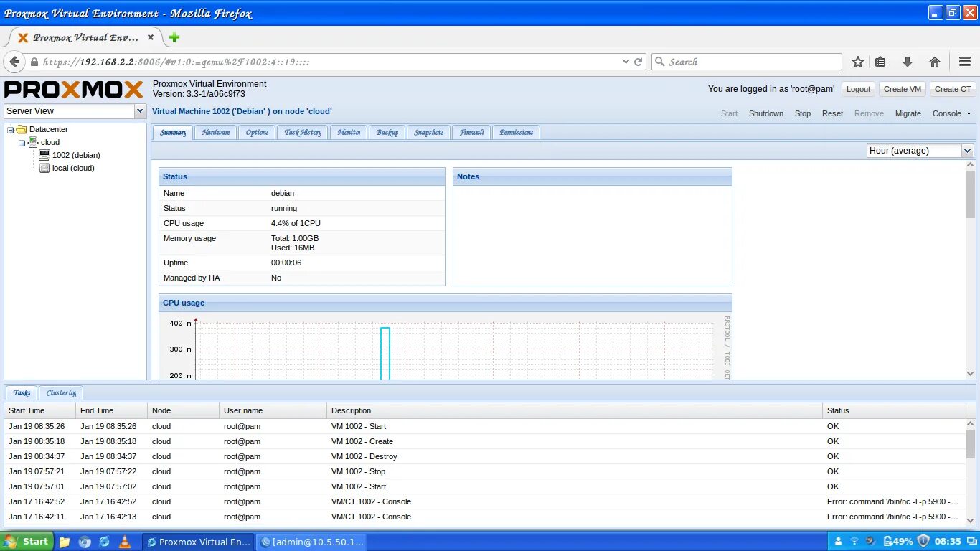
Task: Open the Backup tab
Action: point(387,132)
